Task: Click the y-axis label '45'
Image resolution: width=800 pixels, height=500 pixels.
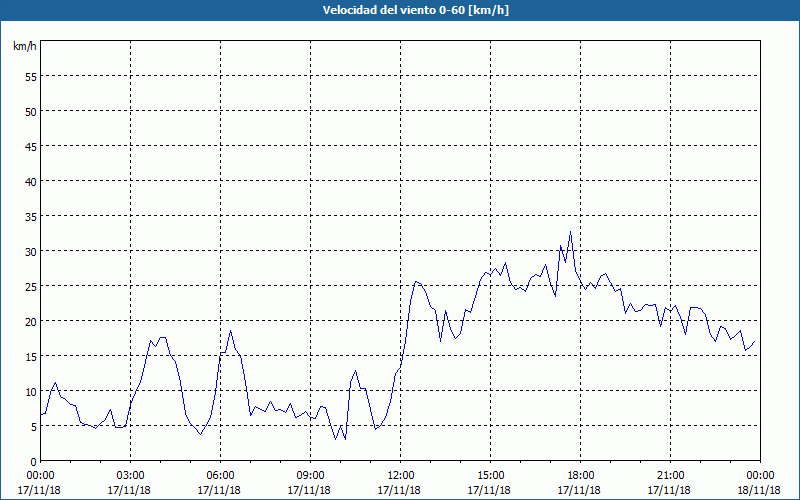Action: click(x=31, y=146)
